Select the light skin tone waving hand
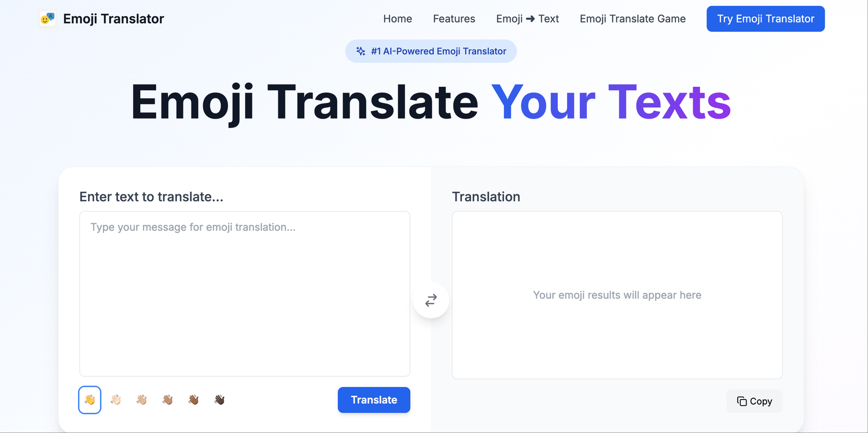868x433 pixels. point(115,399)
